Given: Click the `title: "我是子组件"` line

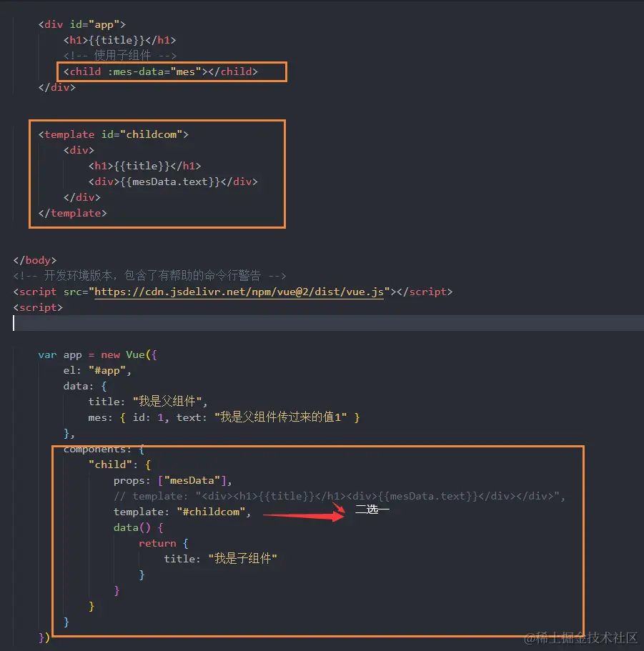Looking at the screenshot, I should [x=220, y=559].
